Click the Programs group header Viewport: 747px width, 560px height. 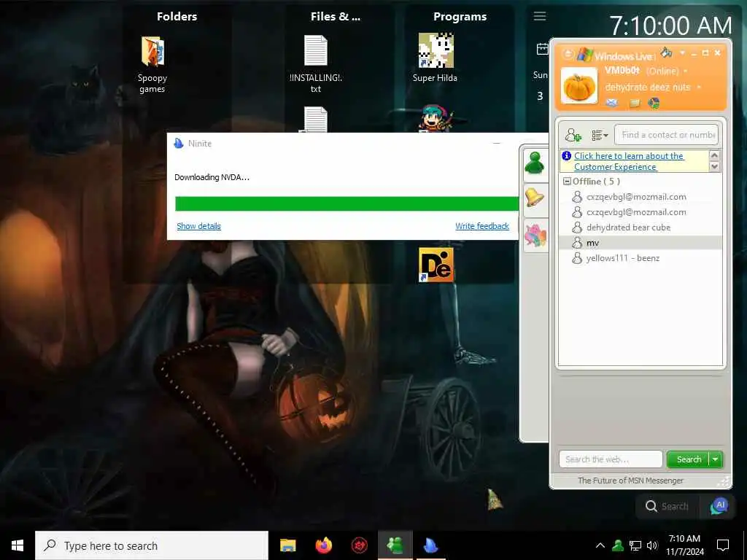coord(460,17)
